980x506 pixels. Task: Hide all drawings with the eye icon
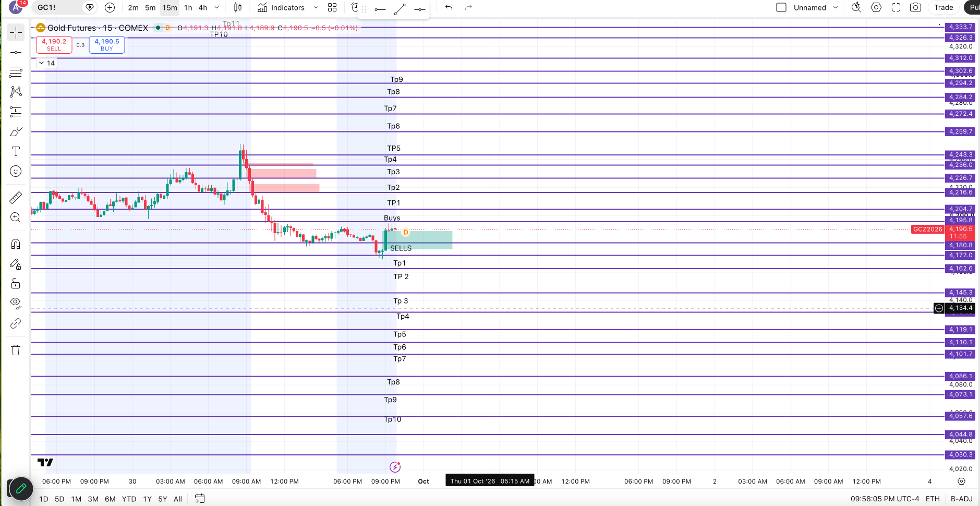coord(16,303)
